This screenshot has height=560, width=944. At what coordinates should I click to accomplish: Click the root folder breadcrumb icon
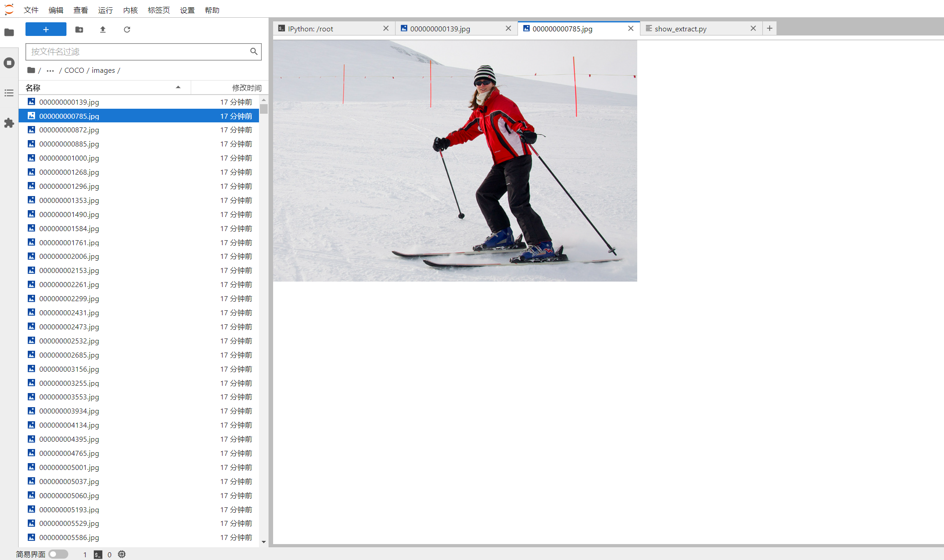point(31,70)
